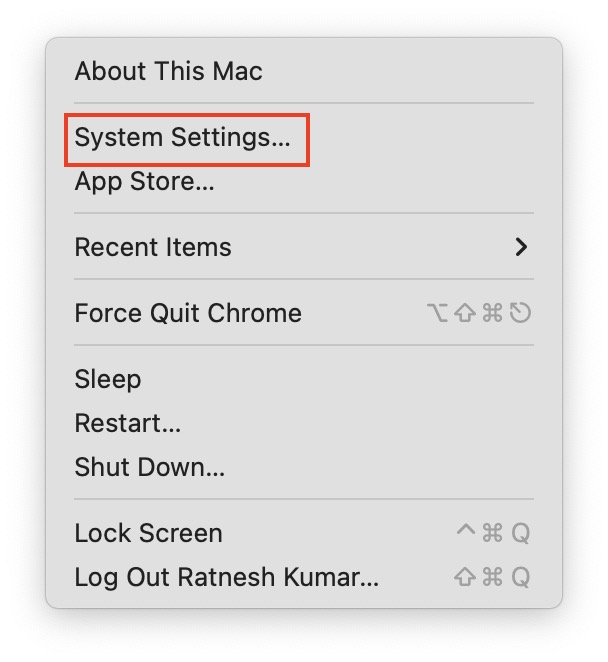Open About This Mac
The width and height of the screenshot is (608, 662).
pyautogui.click(x=168, y=71)
